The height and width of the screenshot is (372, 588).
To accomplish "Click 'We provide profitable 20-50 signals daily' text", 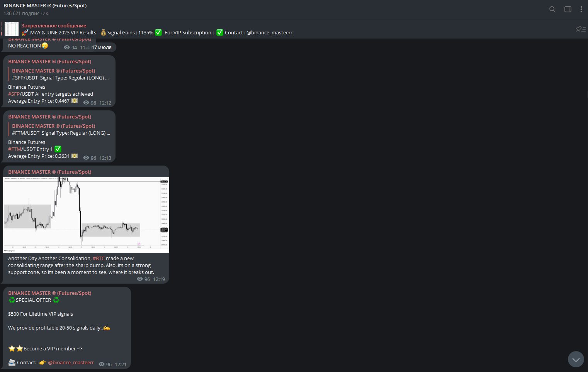I will click(56, 328).
